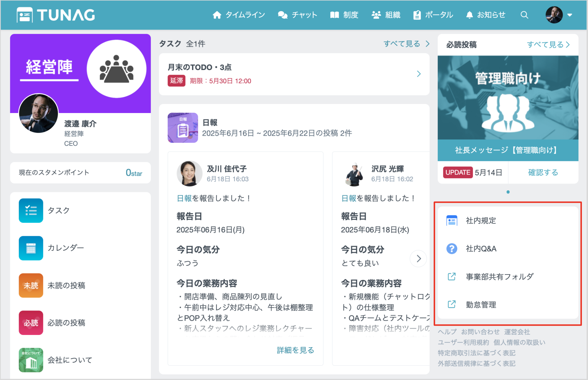588x380 pixels.
Task: Click 特定商取引法に基づく表記 footer link
Action: coord(476,353)
